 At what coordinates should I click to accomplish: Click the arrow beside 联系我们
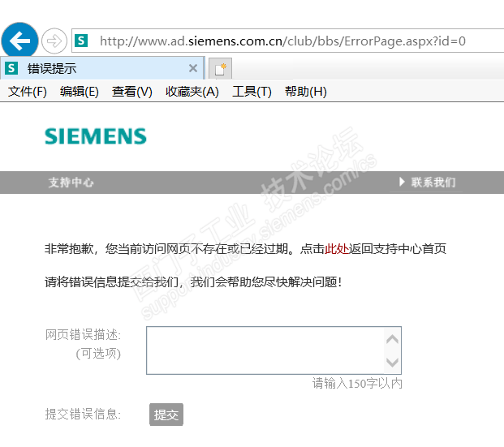coord(402,183)
